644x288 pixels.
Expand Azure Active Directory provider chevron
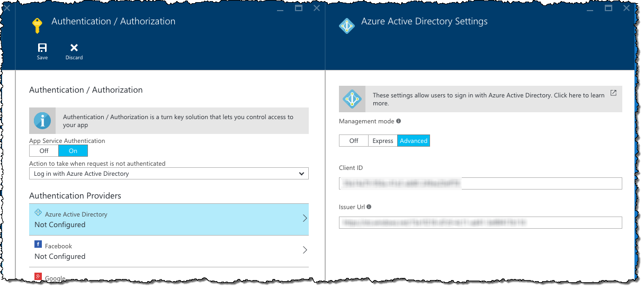tap(305, 218)
